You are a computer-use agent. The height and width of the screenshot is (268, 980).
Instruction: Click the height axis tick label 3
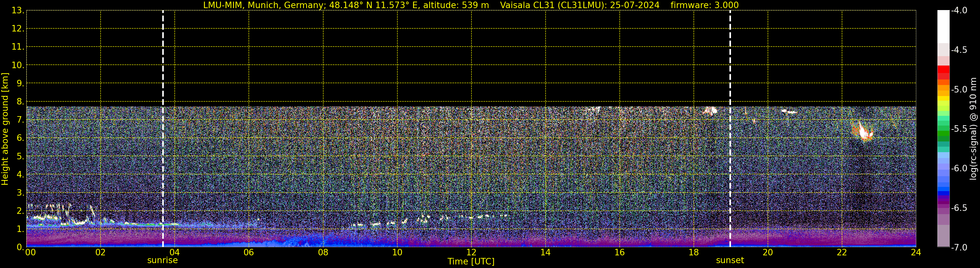click(x=20, y=193)
